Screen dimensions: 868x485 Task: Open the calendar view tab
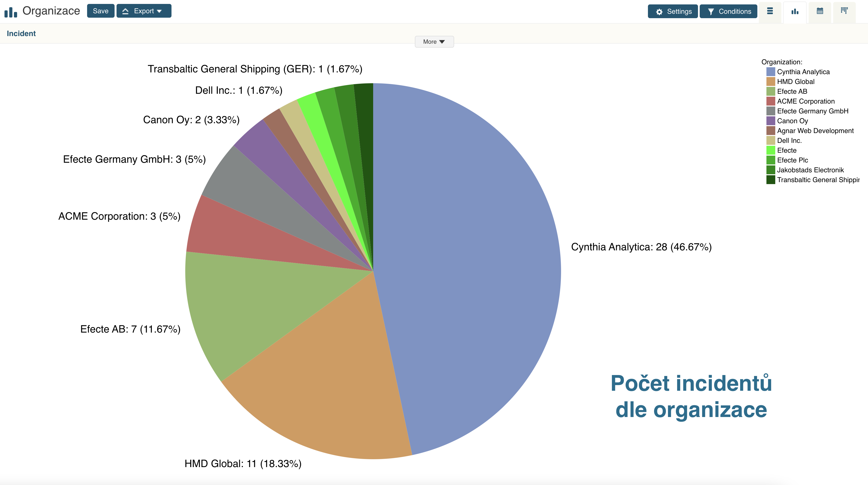(x=820, y=11)
